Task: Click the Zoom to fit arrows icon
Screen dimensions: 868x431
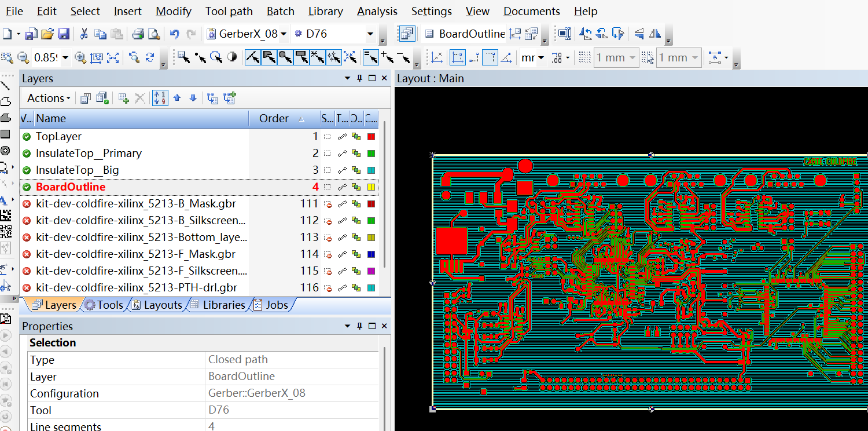Action: tap(113, 57)
